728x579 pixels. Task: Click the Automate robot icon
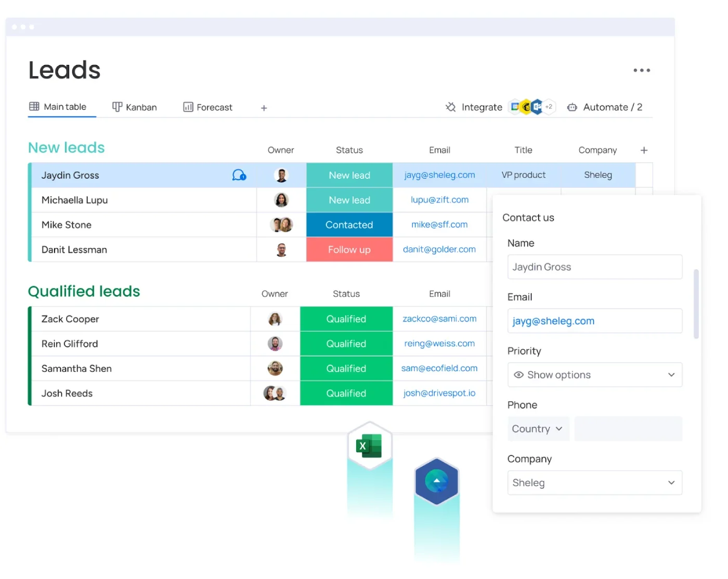coord(572,107)
